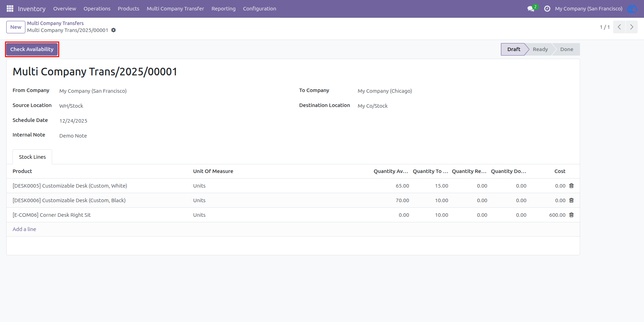Open the Operations menu
Screen dimensions: 644x322
pyautogui.click(x=97, y=9)
